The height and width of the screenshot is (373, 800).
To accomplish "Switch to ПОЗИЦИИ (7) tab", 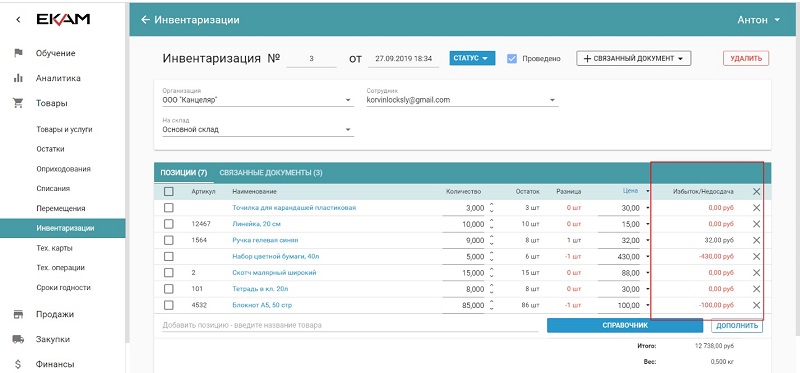I will pyautogui.click(x=184, y=173).
